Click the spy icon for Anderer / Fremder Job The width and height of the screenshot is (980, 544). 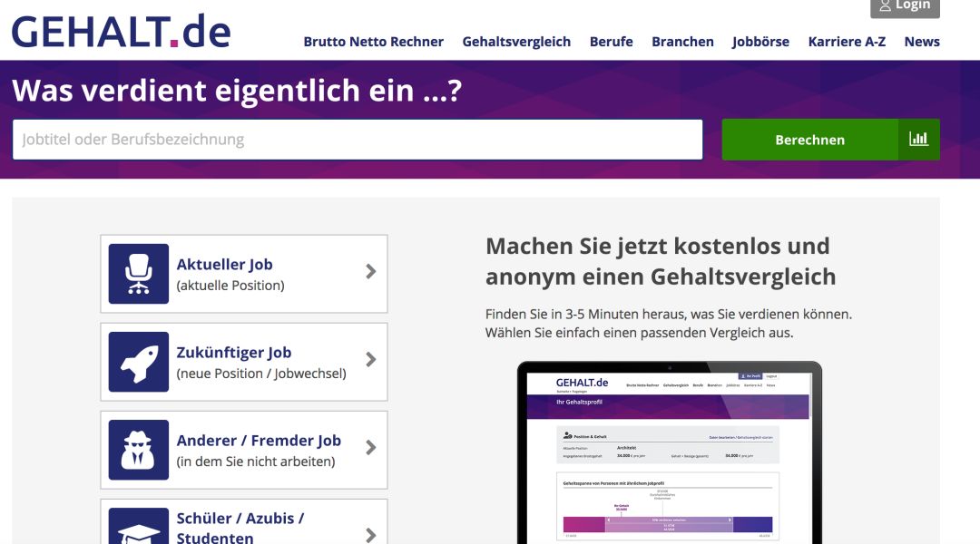(x=139, y=450)
